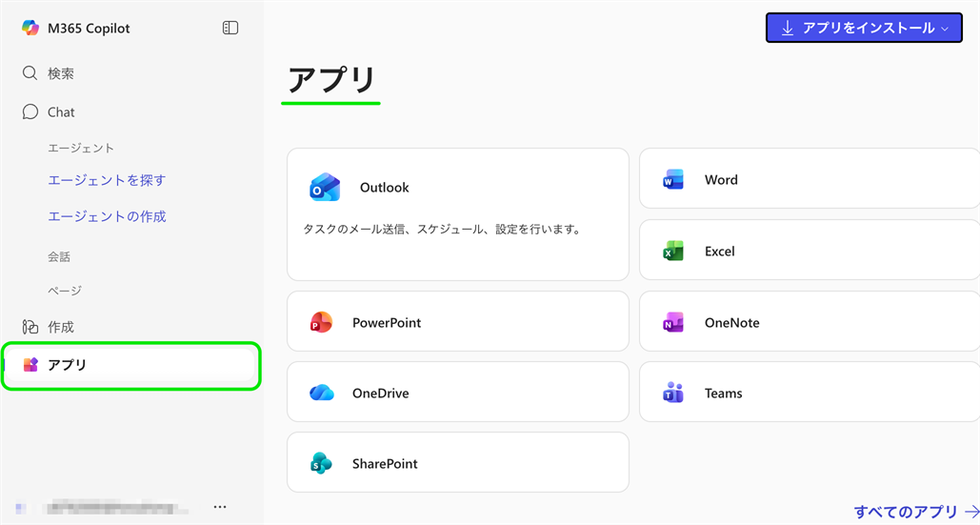Open the account more options ellipsis
Screen dimensions: 980x525
220,507
